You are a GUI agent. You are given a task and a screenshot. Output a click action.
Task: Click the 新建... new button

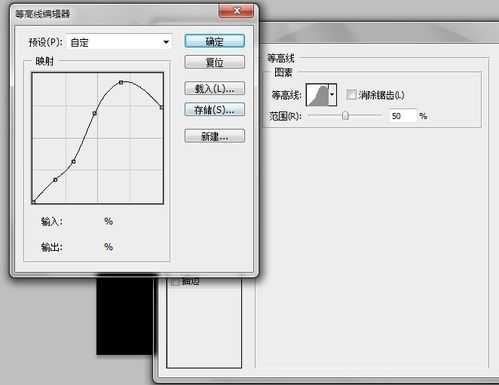pyautogui.click(x=214, y=136)
